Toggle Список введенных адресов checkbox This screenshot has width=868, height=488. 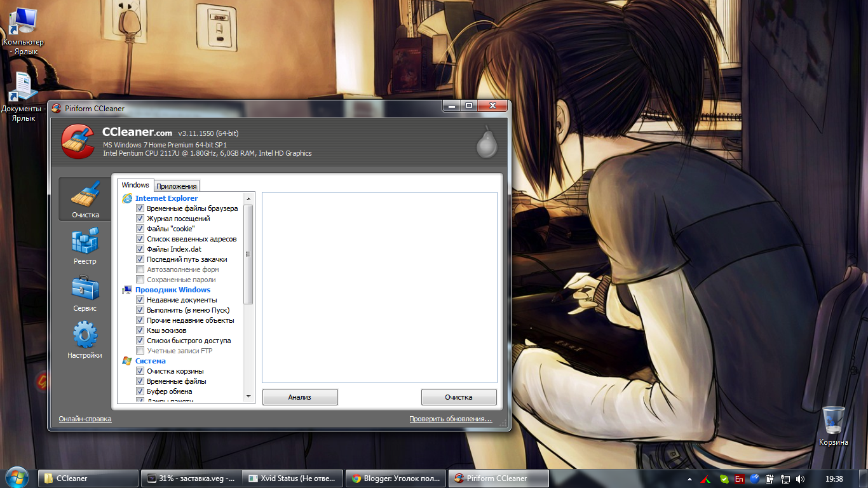(140, 239)
